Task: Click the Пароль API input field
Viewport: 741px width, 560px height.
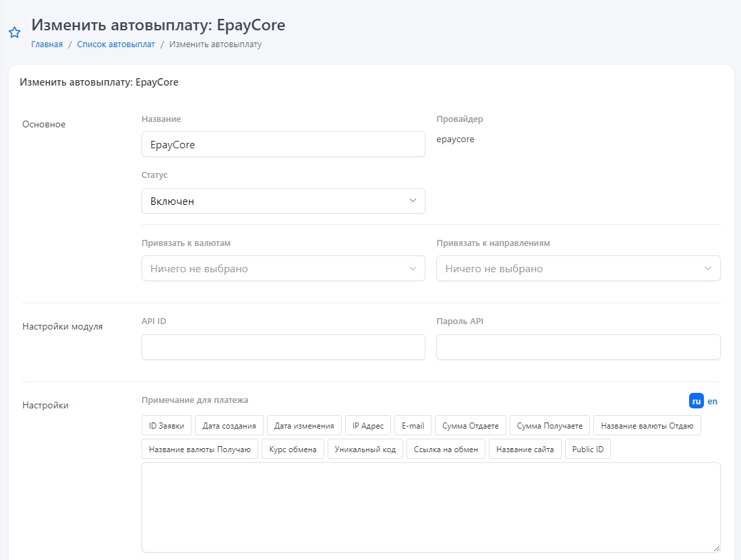Action: pyautogui.click(x=578, y=347)
